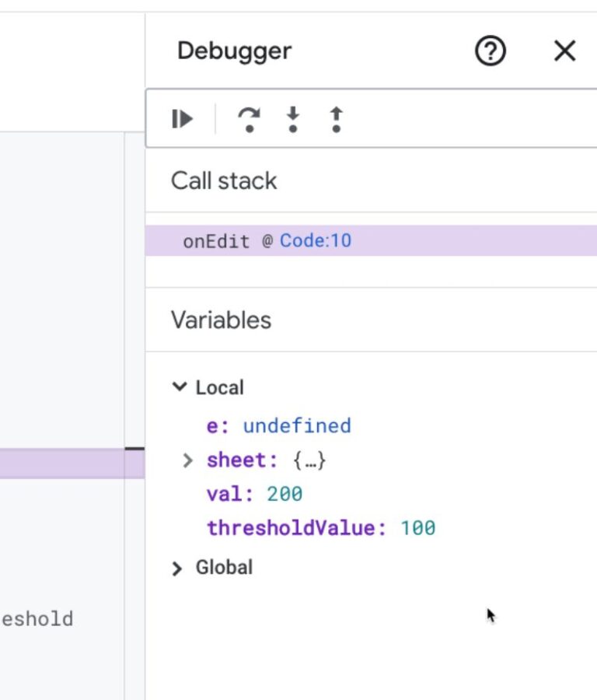Step out of the current function
The height and width of the screenshot is (700, 597).
(336, 119)
